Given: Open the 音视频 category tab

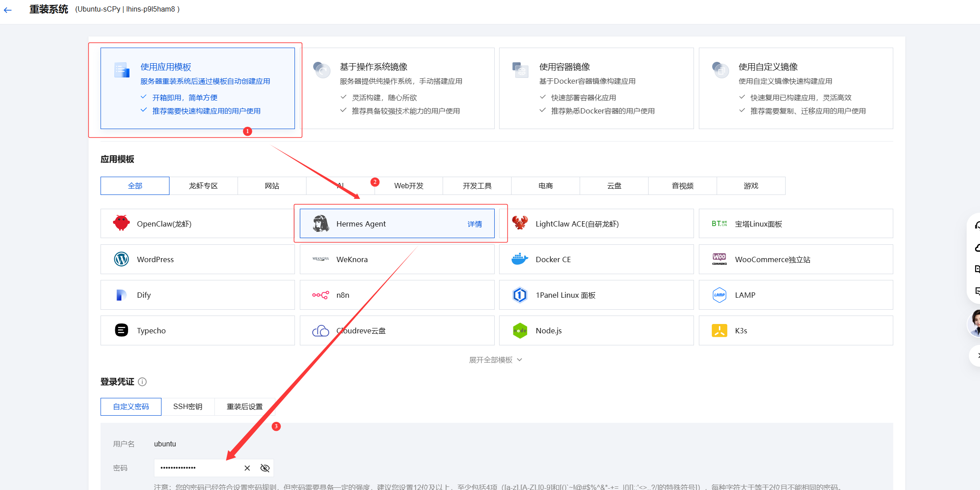Looking at the screenshot, I should pos(683,186).
